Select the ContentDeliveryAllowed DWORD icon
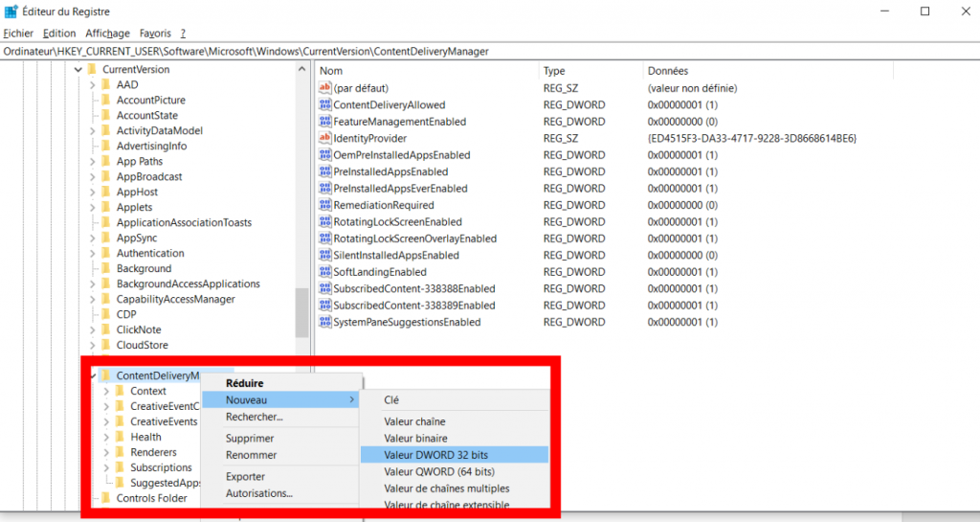 [324, 104]
